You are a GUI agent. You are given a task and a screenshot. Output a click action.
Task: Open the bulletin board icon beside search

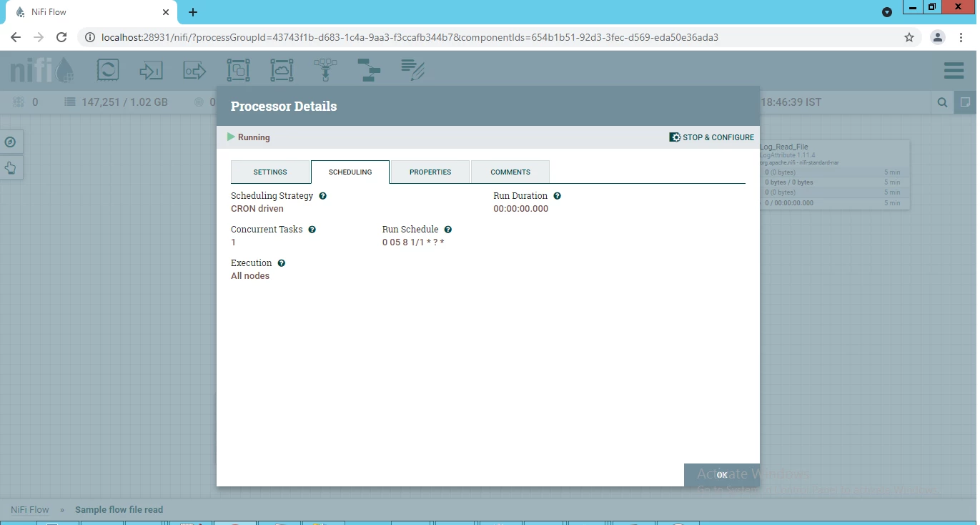click(x=965, y=102)
